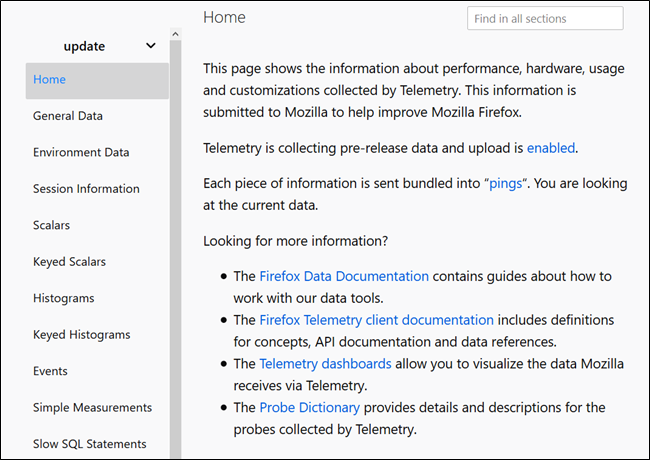
Task: Open the update ping dropdown
Action: click(109, 46)
